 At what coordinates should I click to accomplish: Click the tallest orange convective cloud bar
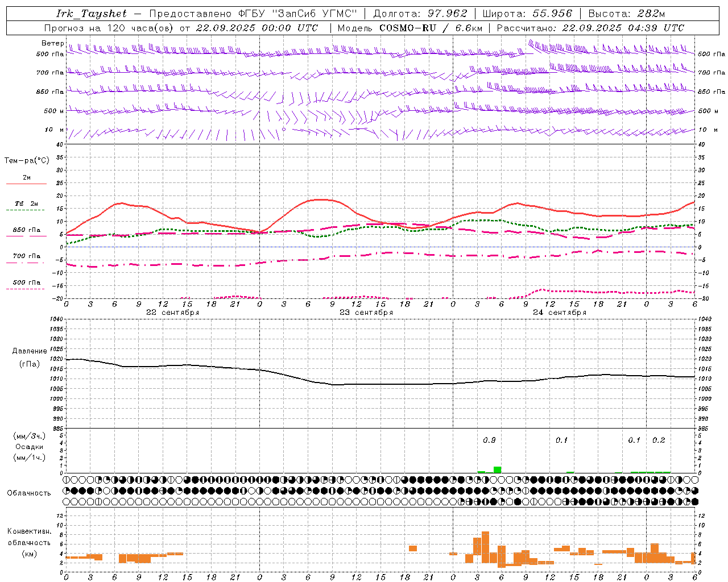[485, 547]
